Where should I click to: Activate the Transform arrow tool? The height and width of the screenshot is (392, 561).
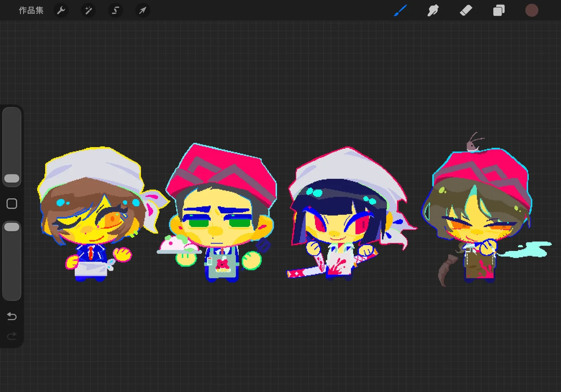click(142, 11)
